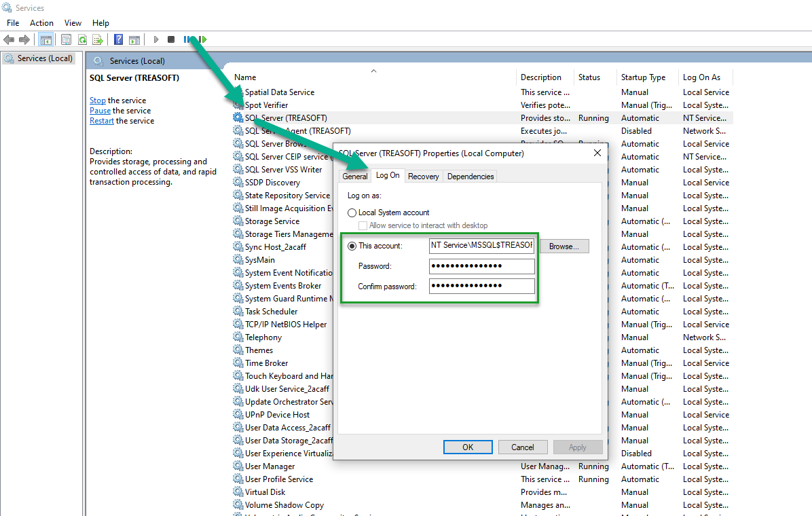Click the gear icon beside Storage Service

(238, 221)
